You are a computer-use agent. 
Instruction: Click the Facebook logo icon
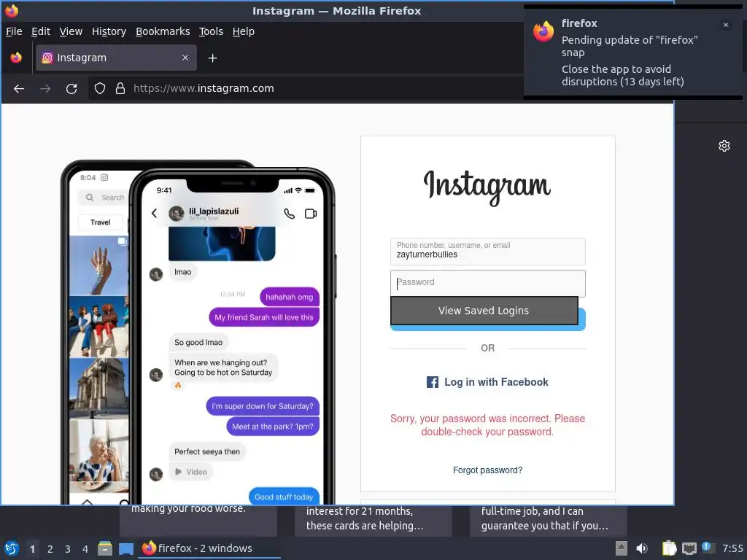(433, 382)
